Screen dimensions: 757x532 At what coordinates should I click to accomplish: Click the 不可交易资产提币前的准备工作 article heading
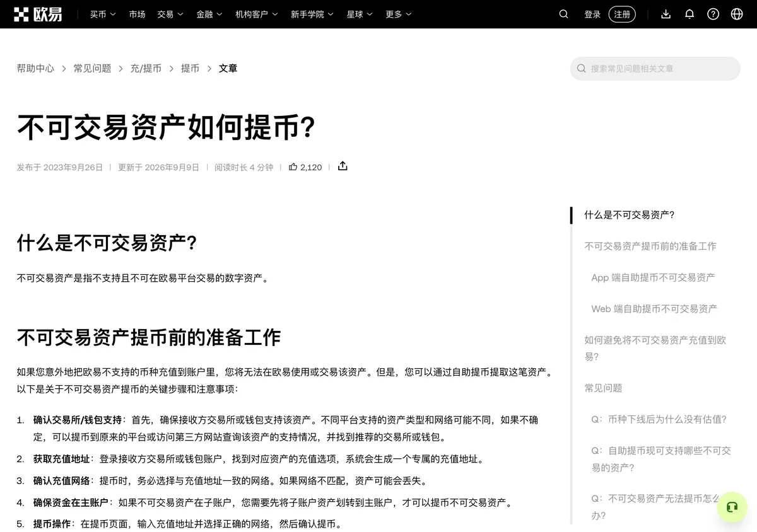click(148, 337)
